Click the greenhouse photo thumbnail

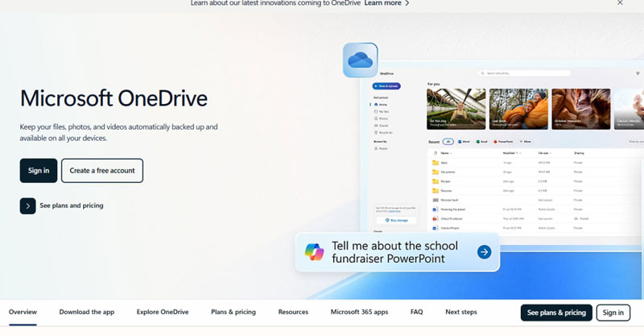tap(456, 109)
